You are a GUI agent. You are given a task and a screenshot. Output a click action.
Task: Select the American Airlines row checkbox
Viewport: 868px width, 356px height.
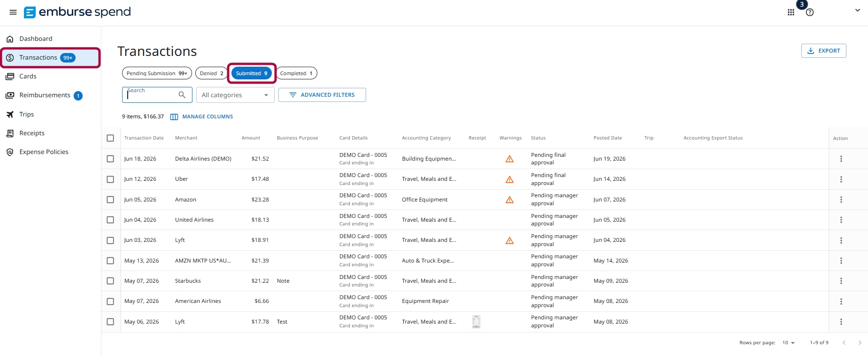(110, 301)
